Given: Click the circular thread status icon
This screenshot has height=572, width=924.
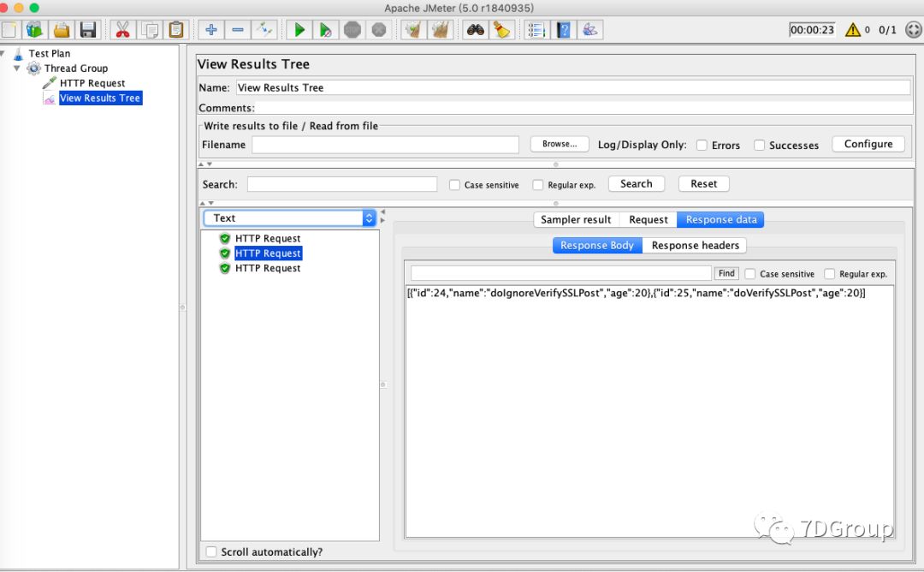Looking at the screenshot, I should (x=914, y=29).
